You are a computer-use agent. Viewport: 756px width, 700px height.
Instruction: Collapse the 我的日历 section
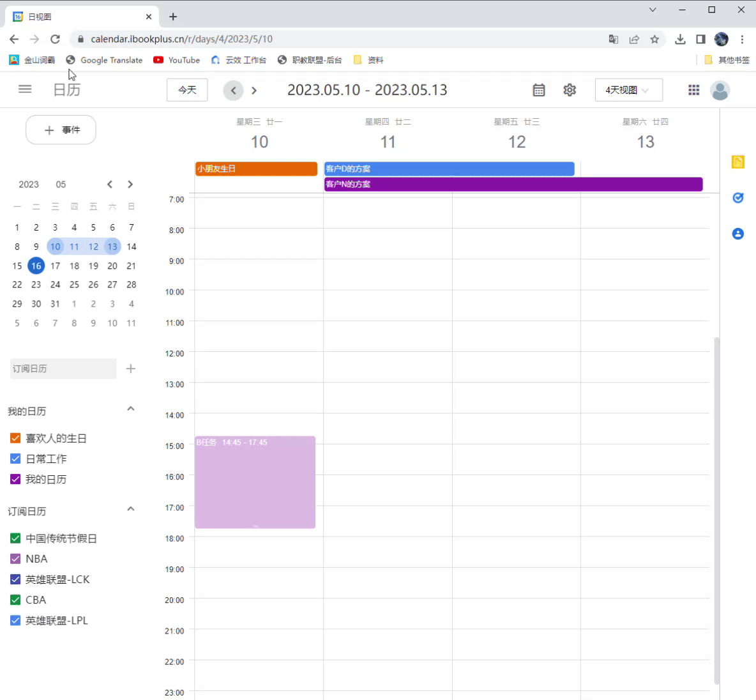point(130,409)
